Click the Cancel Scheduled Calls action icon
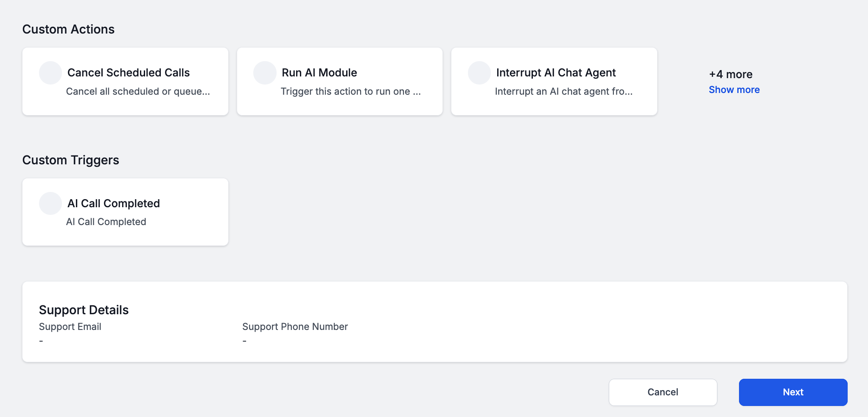 tap(50, 72)
